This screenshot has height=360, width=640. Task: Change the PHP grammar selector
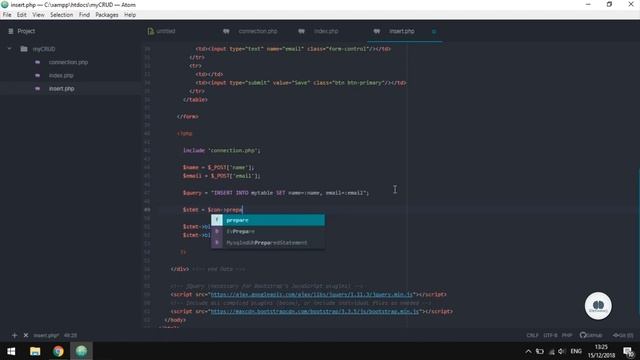pos(567,336)
